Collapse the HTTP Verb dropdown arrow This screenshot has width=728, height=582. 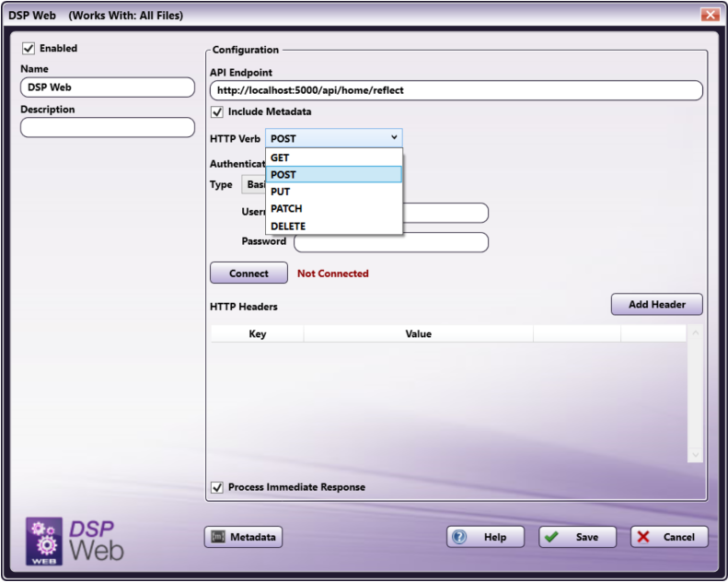pyautogui.click(x=394, y=138)
